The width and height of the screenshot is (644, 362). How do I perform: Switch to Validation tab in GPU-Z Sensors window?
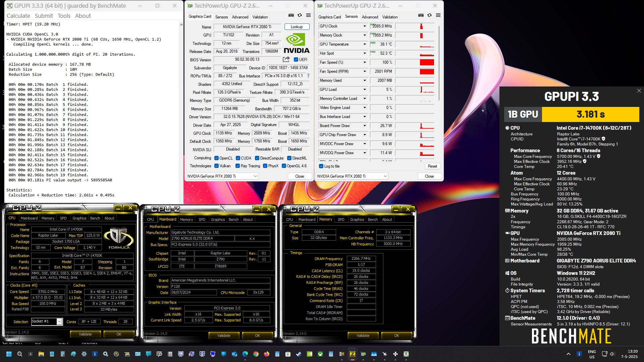(x=390, y=17)
